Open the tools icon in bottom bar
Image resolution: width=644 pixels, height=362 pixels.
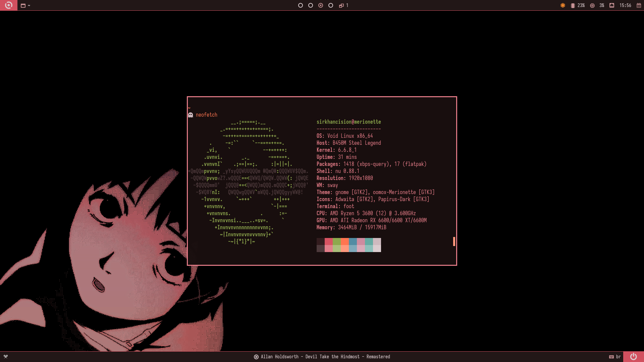[x=6, y=357]
